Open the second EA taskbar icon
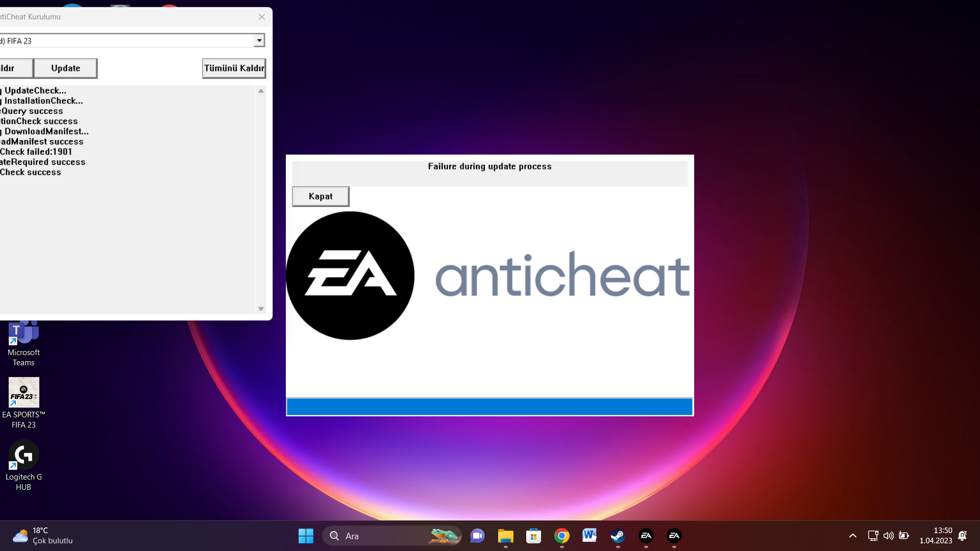Image resolution: width=980 pixels, height=551 pixels. (x=674, y=536)
